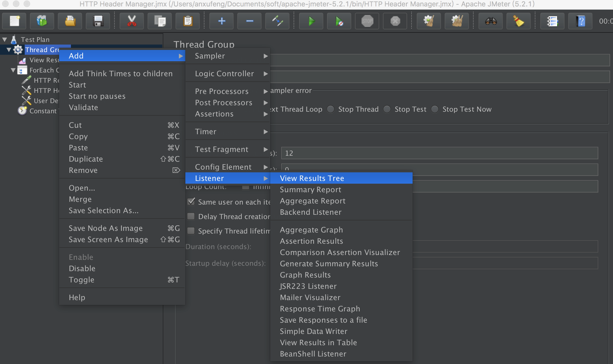
Task: Click the binoculars Search icon
Action: click(x=491, y=21)
